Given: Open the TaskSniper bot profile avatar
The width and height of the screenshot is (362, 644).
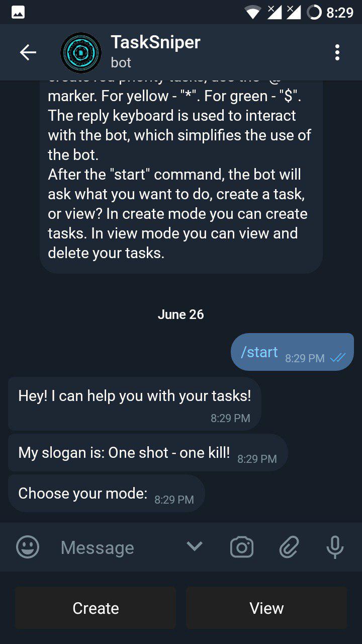Looking at the screenshot, I should pos(80,52).
